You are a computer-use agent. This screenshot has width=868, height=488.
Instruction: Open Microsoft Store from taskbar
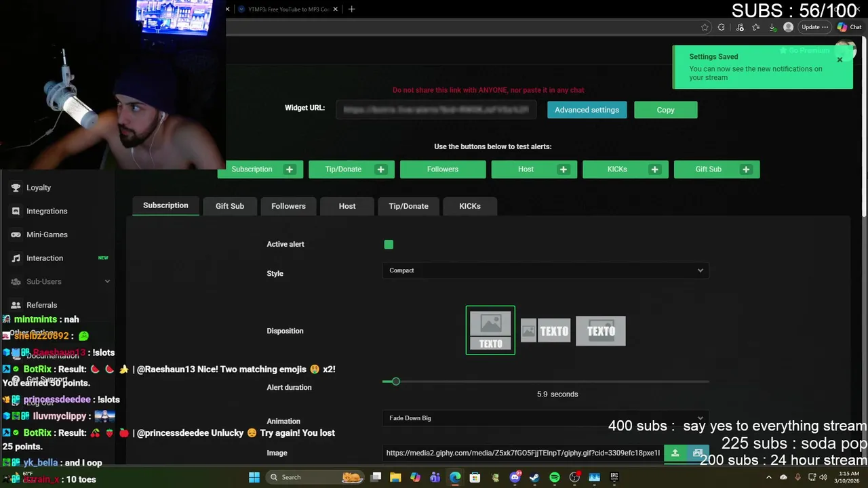(x=475, y=477)
